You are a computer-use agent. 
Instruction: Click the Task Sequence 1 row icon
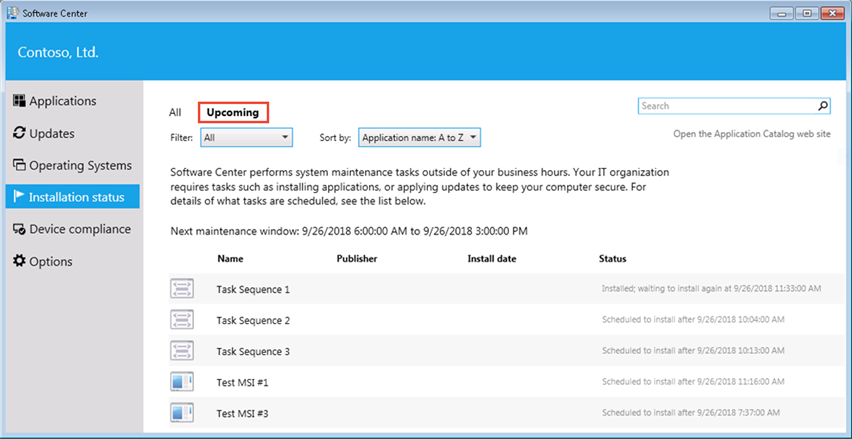(182, 289)
